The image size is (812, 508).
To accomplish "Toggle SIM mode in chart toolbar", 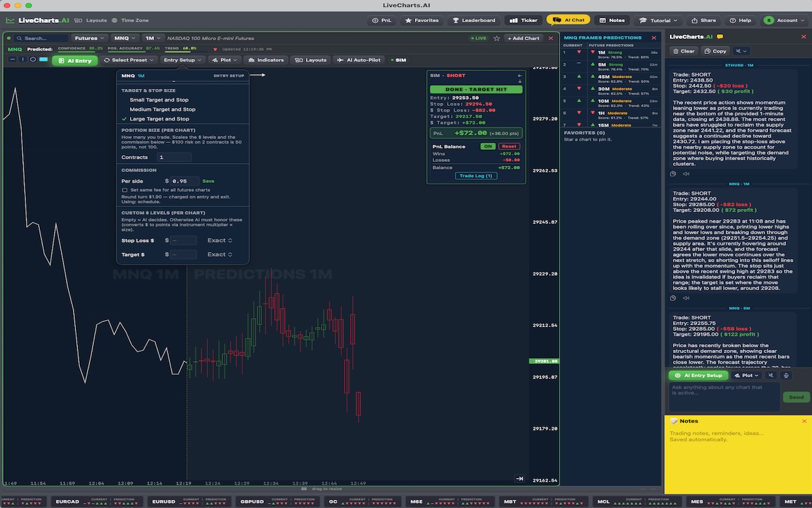I will [397, 60].
